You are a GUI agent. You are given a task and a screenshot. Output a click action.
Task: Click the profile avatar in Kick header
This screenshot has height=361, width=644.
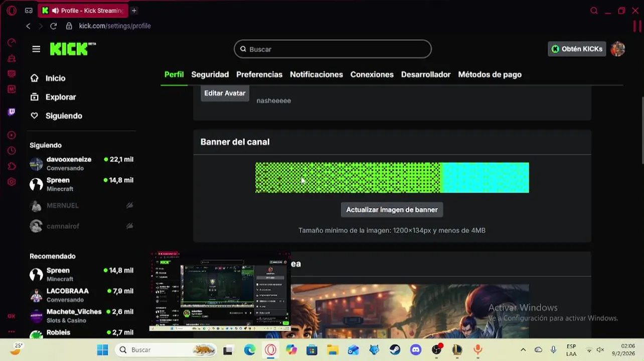pos(617,49)
